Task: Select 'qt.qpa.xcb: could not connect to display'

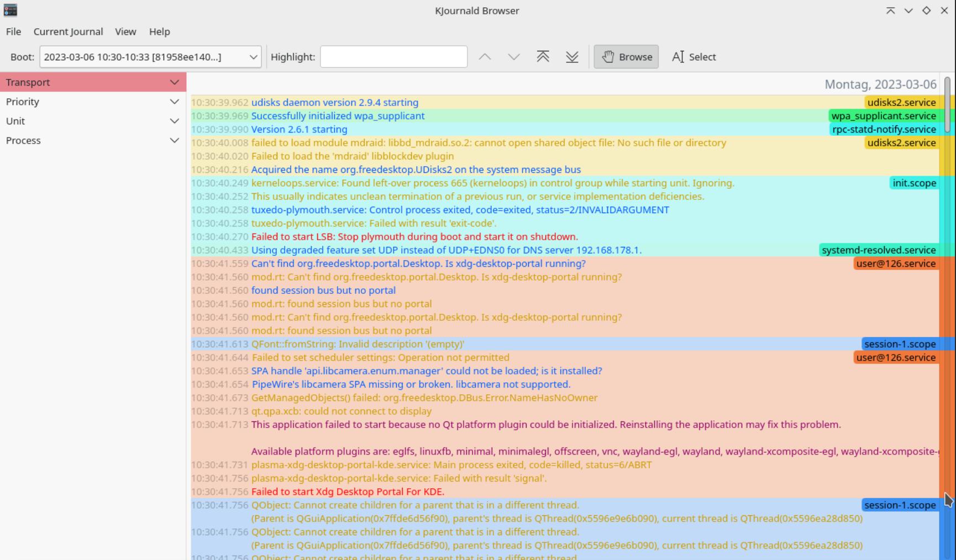Action: coord(341,411)
